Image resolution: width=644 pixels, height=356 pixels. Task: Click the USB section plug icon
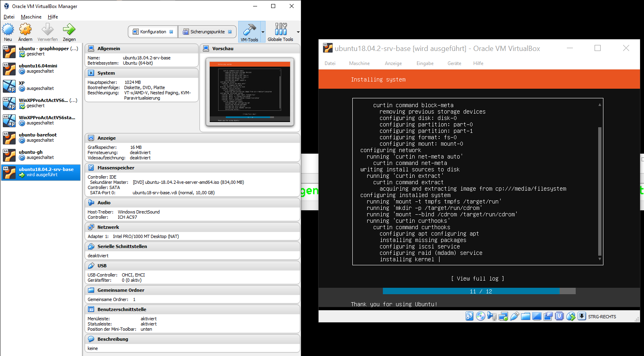point(91,266)
